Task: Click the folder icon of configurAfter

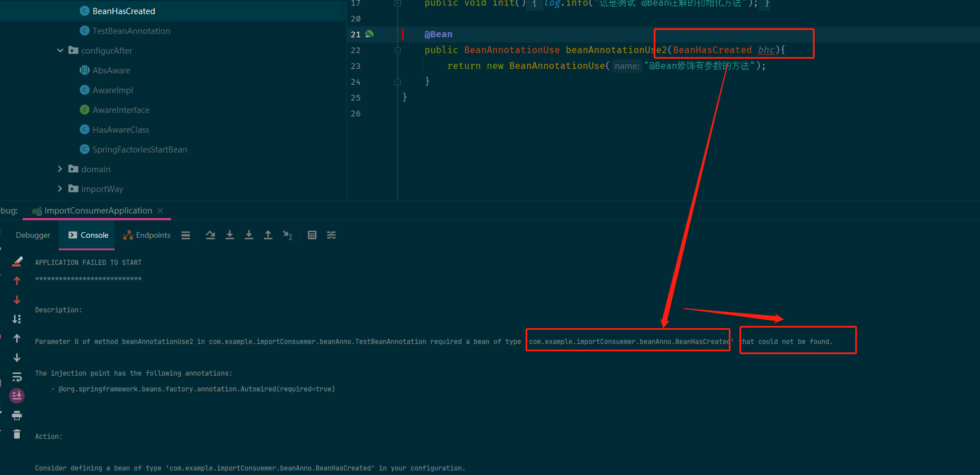Action: (x=73, y=50)
